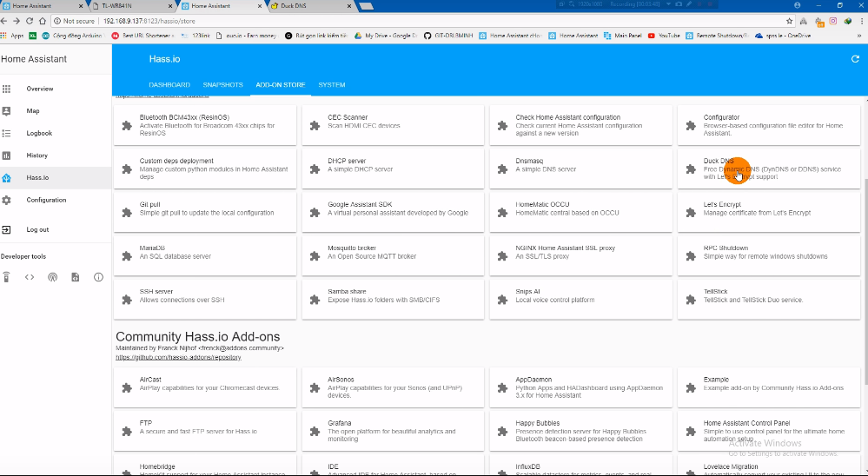Open the FTP add-on card
Viewport: 868px width, 476px height.
click(x=205, y=431)
